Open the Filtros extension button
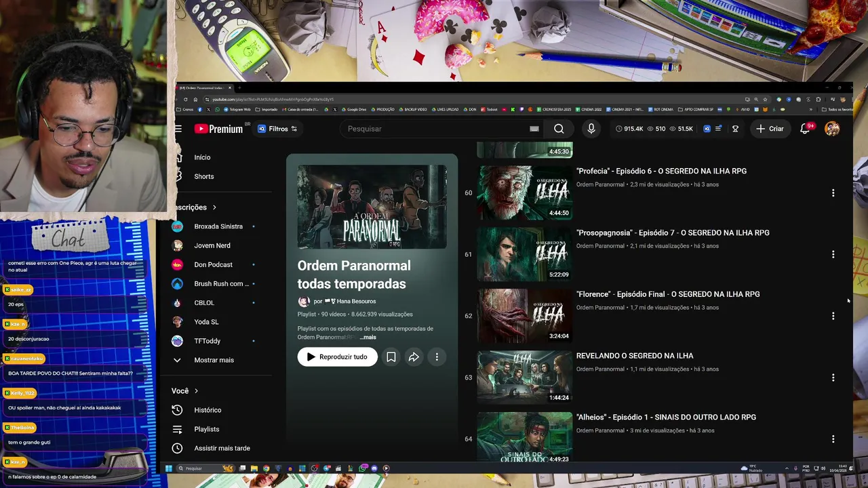868x488 pixels. pyautogui.click(x=277, y=129)
